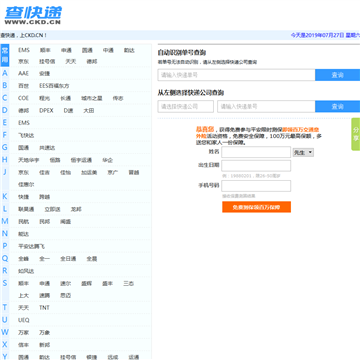360x360 pixels.
Task: Select DPEX courier
Action: (x=46, y=110)
